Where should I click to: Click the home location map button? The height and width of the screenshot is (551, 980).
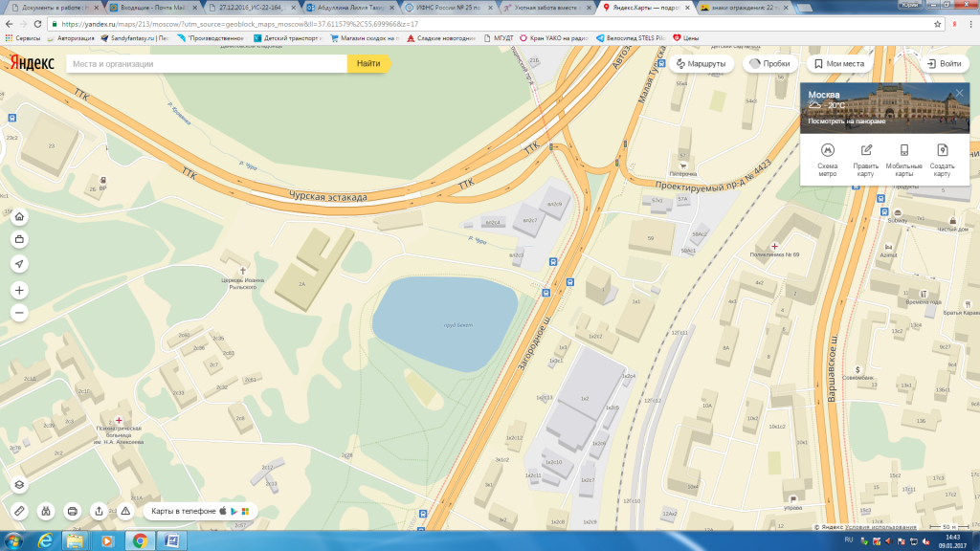point(19,217)
